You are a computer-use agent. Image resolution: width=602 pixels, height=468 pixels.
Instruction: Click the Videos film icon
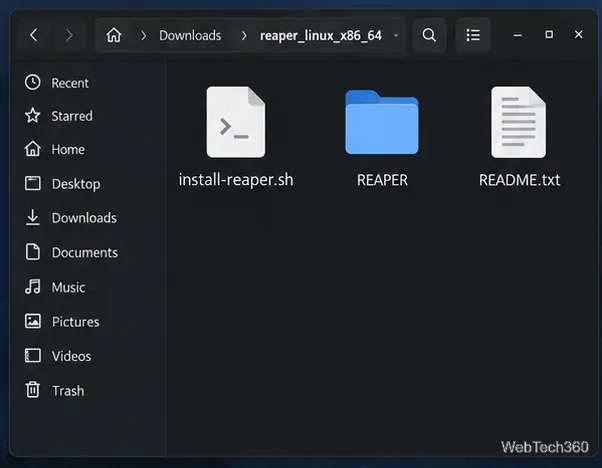pyautogui.click(x=33, y=356)
